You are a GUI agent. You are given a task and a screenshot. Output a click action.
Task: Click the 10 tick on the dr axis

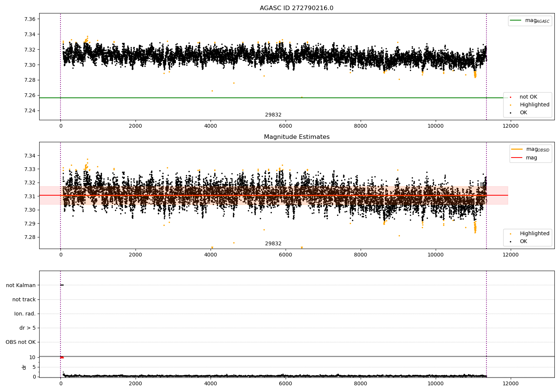click(32, 358)
